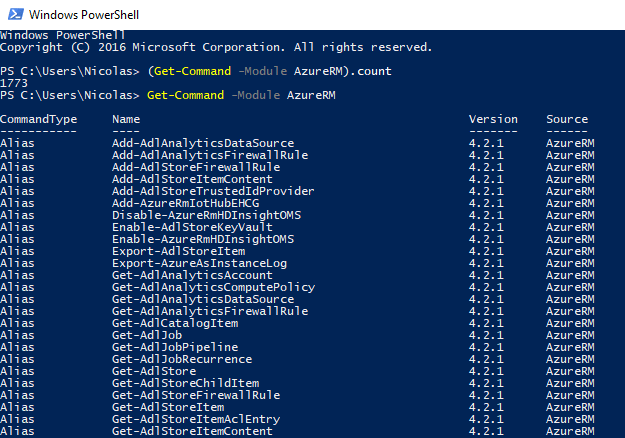This screenshot has height=438, width=625.
Task: Click Add-AdlAnalyticsFirewallRule entry
Action: tap(210, 155)
